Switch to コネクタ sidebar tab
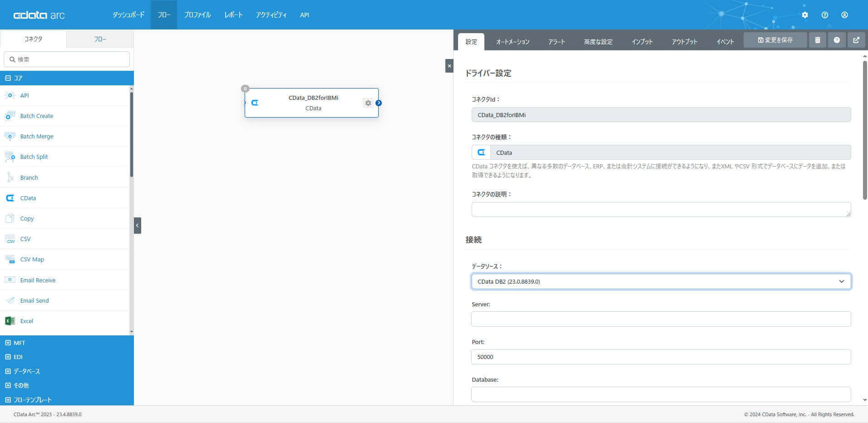The image size is (868, 423). click(x=33, y=39)
